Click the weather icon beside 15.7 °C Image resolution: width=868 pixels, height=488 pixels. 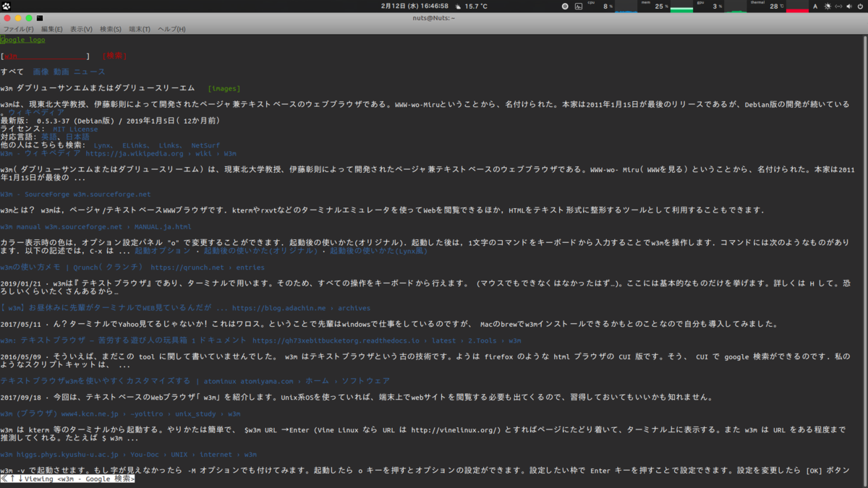point(457,6)
